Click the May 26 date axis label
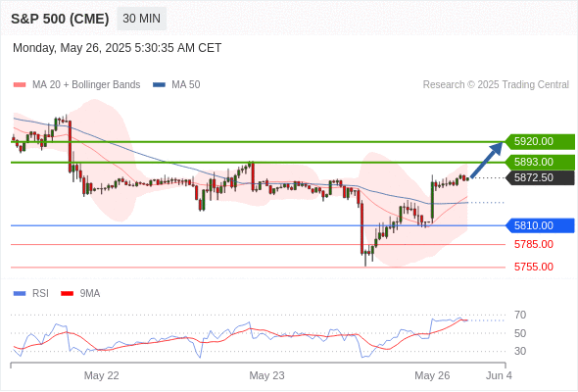The height and width of the screenshot is (392, 578). (432, 375)
